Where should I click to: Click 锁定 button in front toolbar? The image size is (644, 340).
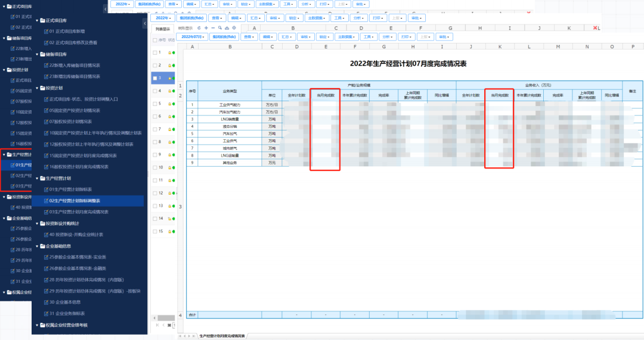click(x=324, y=36)
